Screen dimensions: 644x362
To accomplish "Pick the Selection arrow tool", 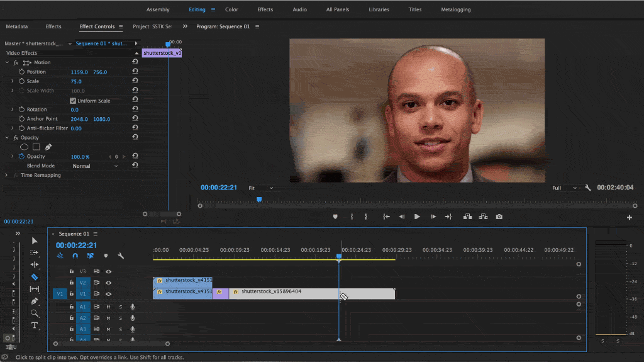I will 34,241.
